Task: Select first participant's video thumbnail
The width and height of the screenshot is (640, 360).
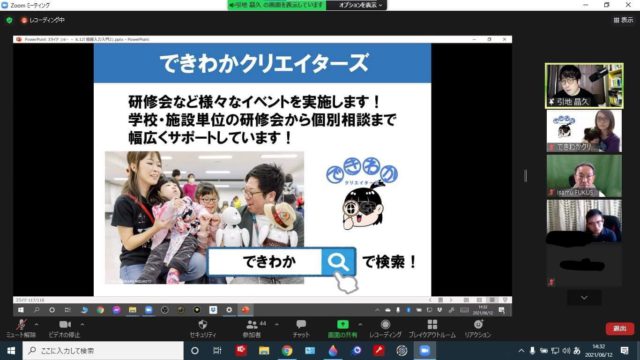Action: 584,86
